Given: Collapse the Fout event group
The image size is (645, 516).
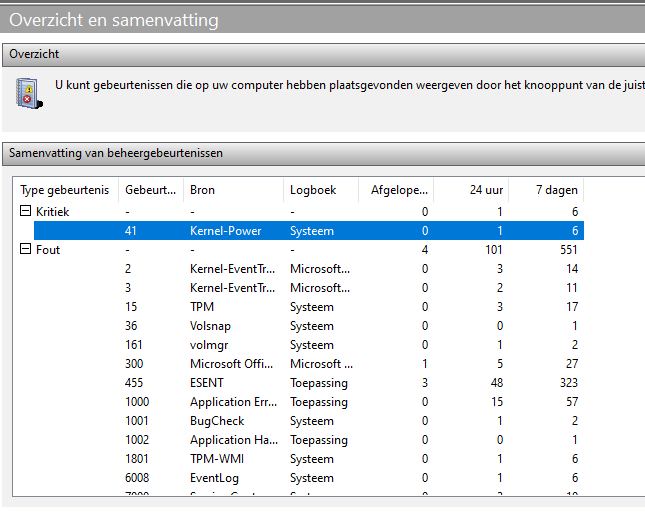Looking at the screenshot, I should tap(26, 249).
